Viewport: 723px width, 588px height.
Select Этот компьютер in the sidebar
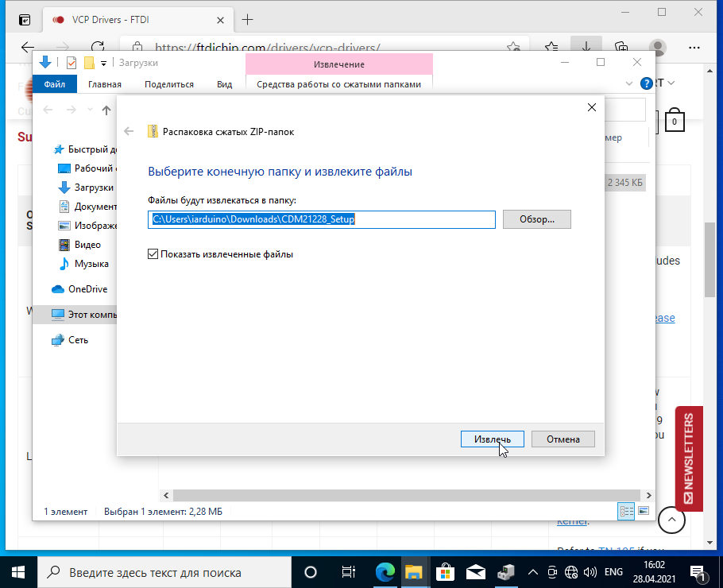point(75,315)
